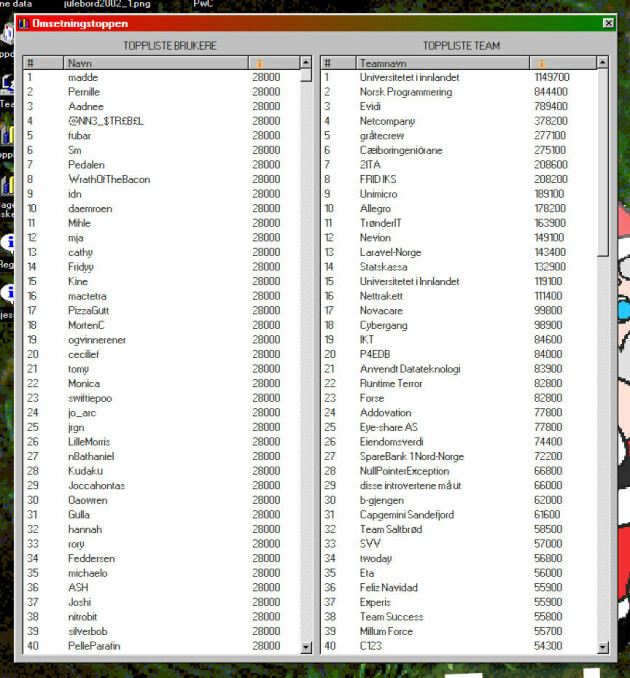Screen dimensions: 630x678
Task: Select team row Evidi
Action: 459,106
